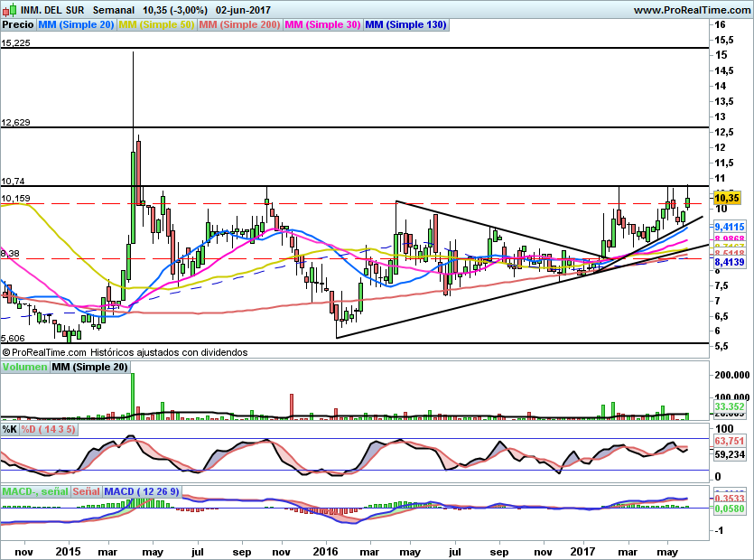Image resolution: width=754 pixels, height=560 pixels.
Task: Click the Señal label in the MACD panel
Action: (x=86, y=491)
